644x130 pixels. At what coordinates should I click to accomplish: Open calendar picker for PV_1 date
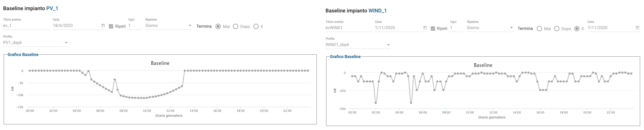click(103, 25)
